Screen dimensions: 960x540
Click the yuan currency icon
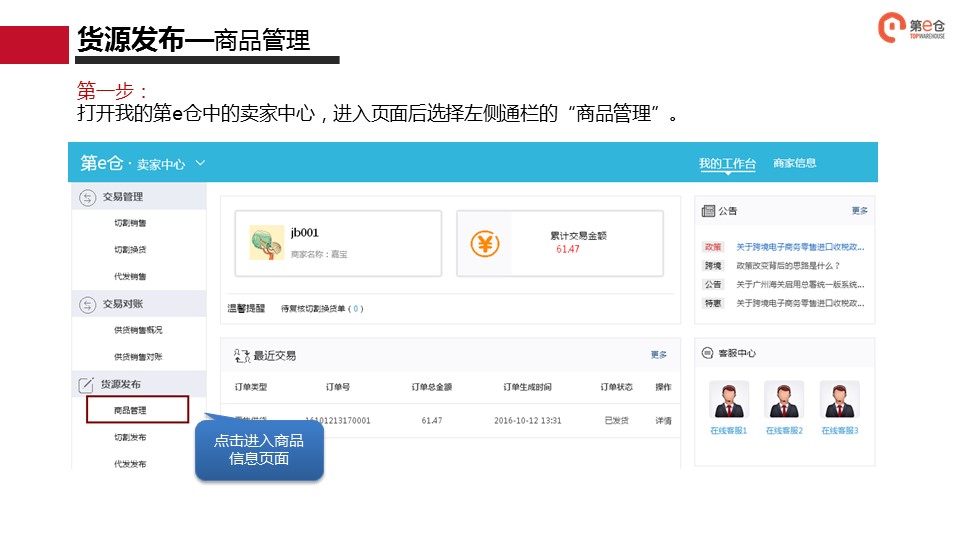pos(485,244)
